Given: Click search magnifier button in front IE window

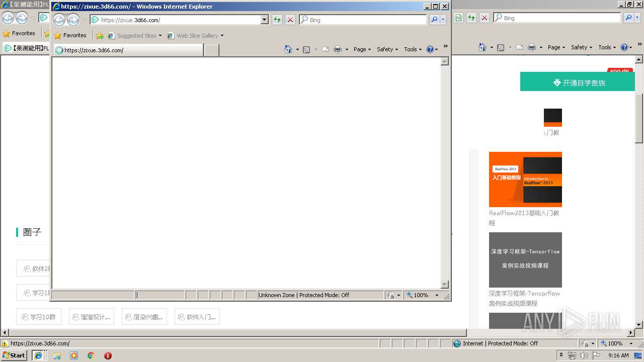Looking at the screenshot, I should pos(435,20).
